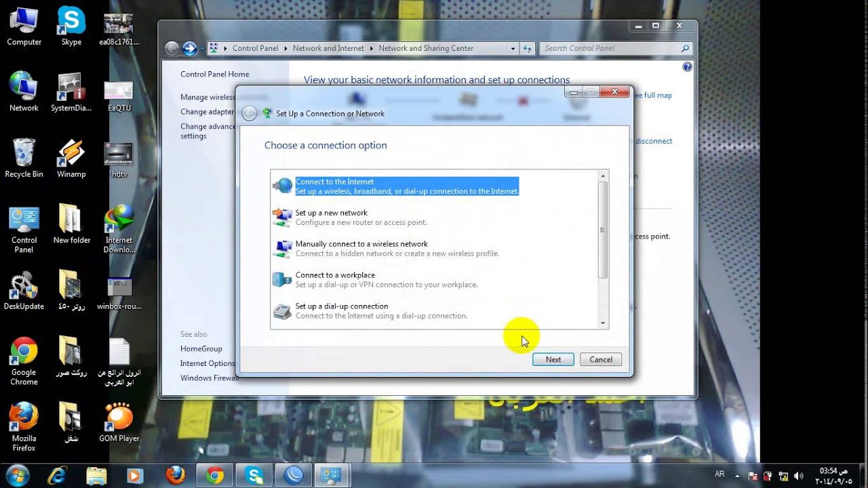Open the Control Panel Home link

214,74
